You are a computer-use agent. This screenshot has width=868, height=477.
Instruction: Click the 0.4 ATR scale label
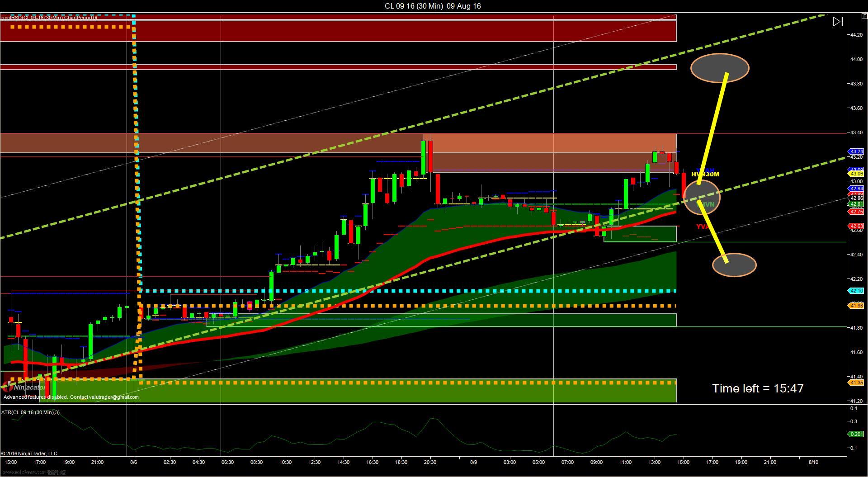click(x=854, y=408)
